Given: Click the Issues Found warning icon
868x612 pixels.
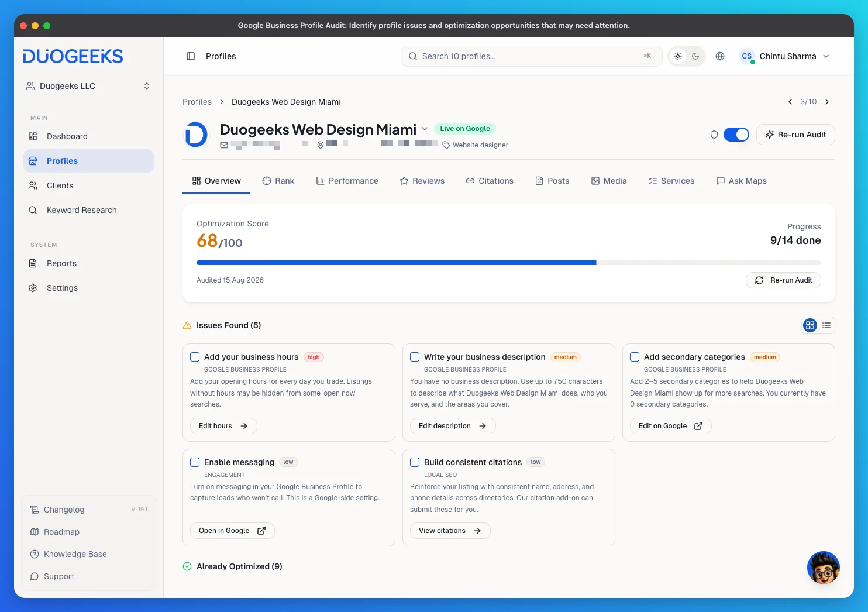Looking at the screenshot, I should pos(187,325).
